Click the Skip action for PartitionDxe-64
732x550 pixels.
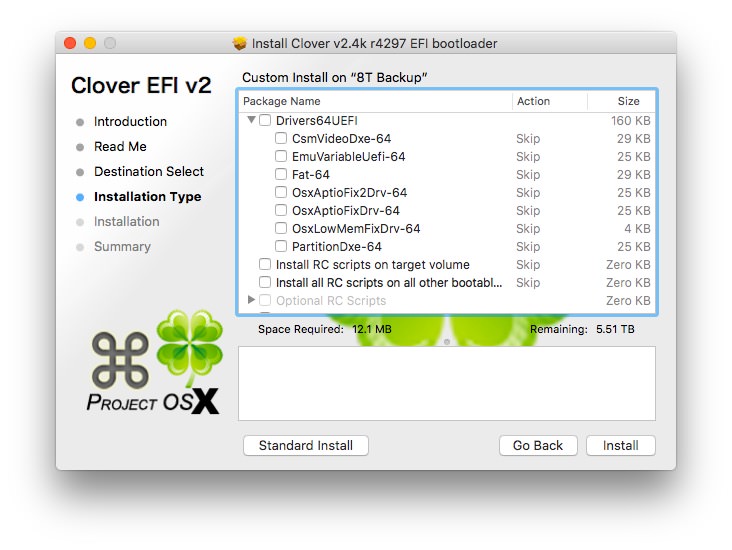click(x=528, y=247)
